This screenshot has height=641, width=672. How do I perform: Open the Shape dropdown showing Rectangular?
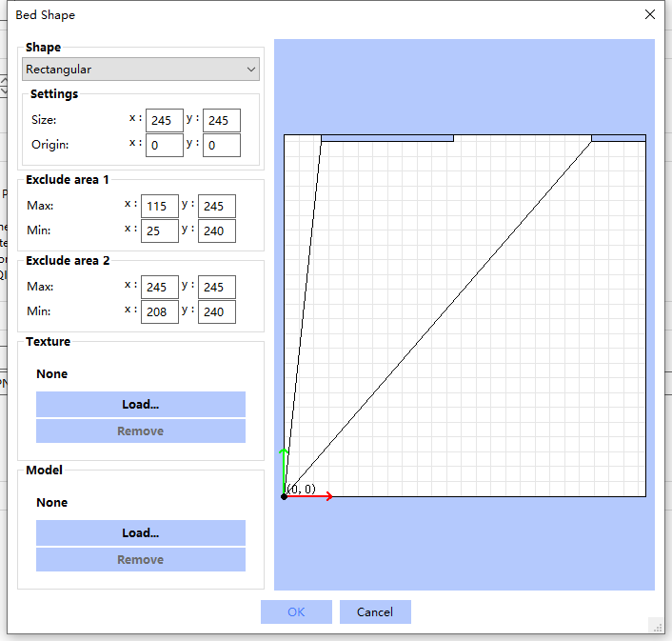tap(141, 70)
